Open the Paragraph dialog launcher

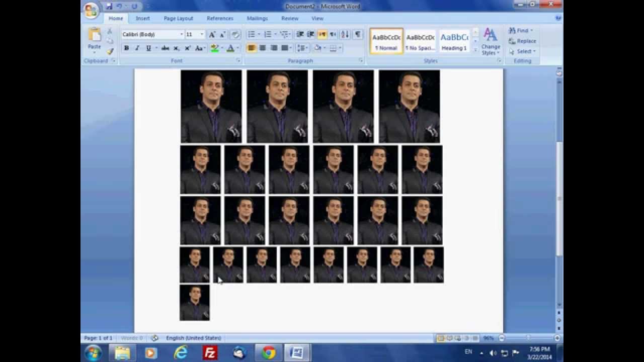coord(361,61)
